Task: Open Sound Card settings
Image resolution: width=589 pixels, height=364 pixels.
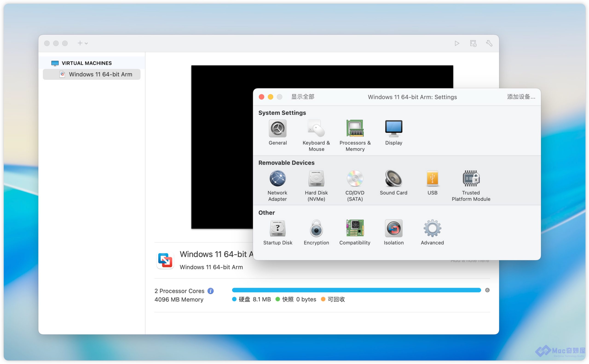Action: click(393, 179)
